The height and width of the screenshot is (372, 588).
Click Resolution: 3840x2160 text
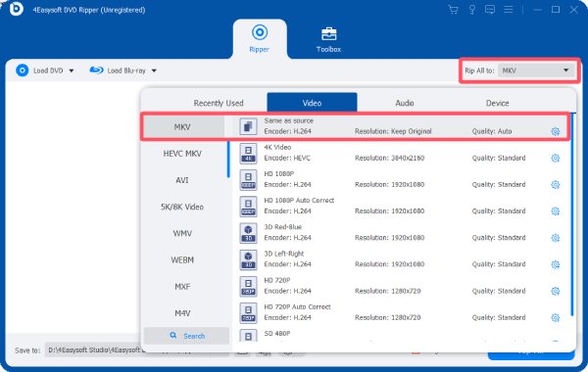(390, 158)
